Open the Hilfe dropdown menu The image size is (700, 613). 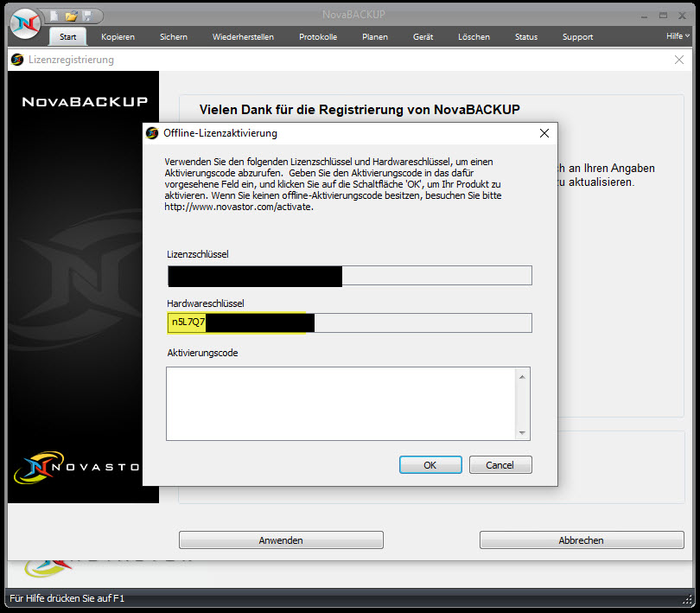click(x=678, y=35)
